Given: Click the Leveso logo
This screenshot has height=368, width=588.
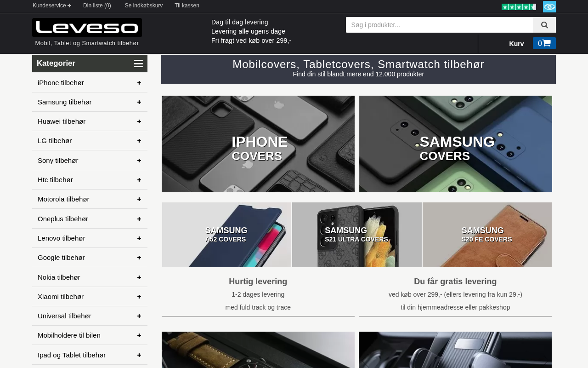Looking at the screenshot, I should (x=87, y=28).
